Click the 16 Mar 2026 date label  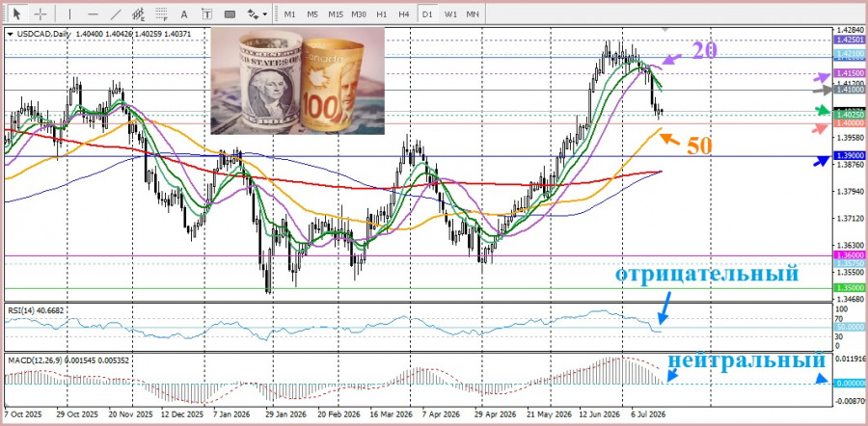[x=391, y=413]
